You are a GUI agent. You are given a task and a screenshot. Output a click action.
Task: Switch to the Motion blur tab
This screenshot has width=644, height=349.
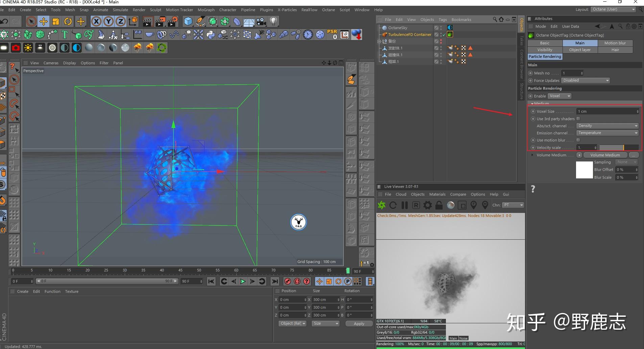coord(615,43)
